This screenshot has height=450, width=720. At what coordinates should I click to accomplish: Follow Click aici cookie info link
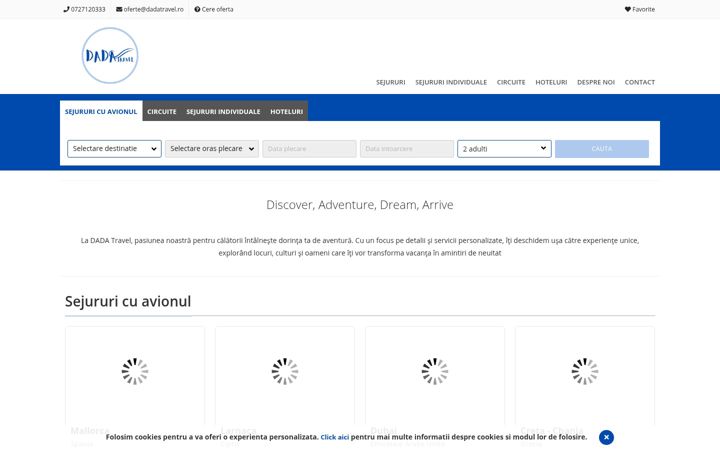coord(334,437)
